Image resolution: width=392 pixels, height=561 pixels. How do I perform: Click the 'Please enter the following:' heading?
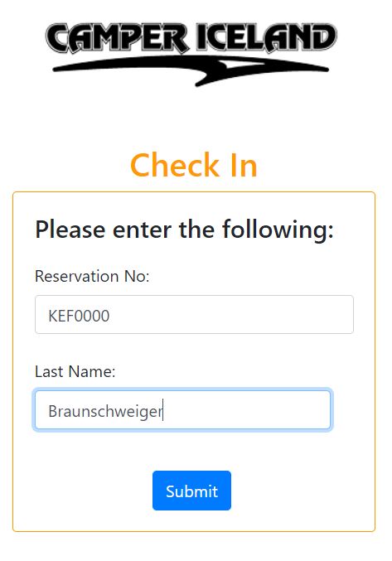(x=185, y=230)
